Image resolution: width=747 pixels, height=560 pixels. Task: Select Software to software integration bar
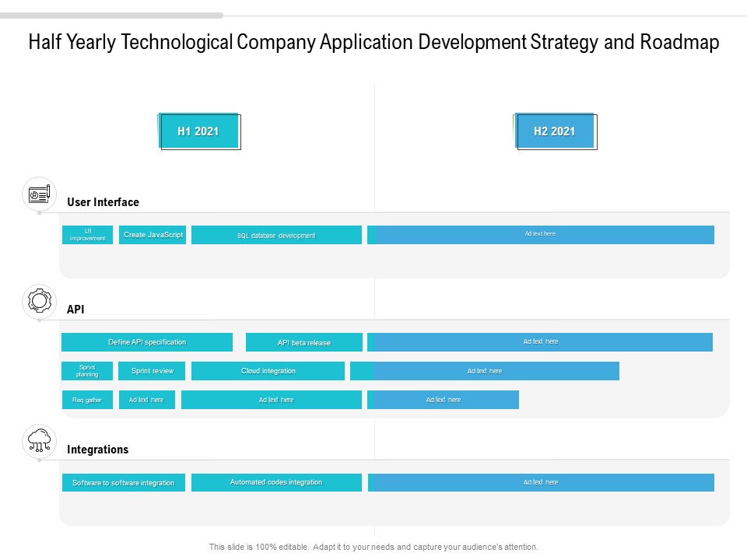[124, 482]
